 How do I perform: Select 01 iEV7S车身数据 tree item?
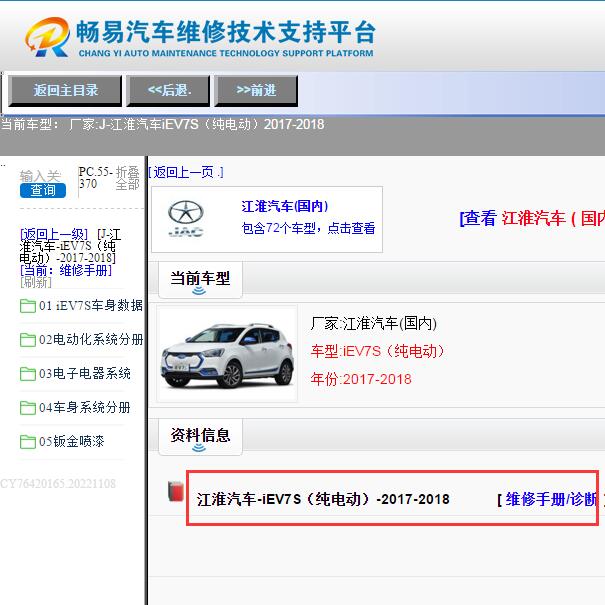91,306
